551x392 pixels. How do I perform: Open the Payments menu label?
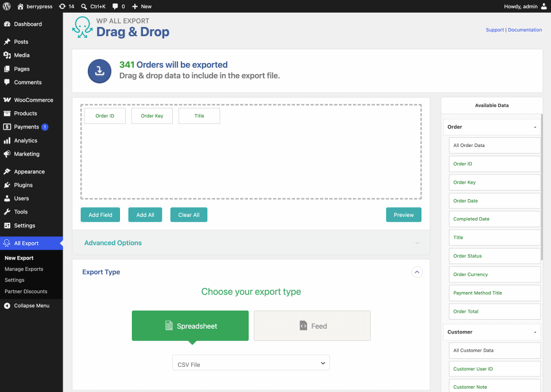click(x=26, y=127)
